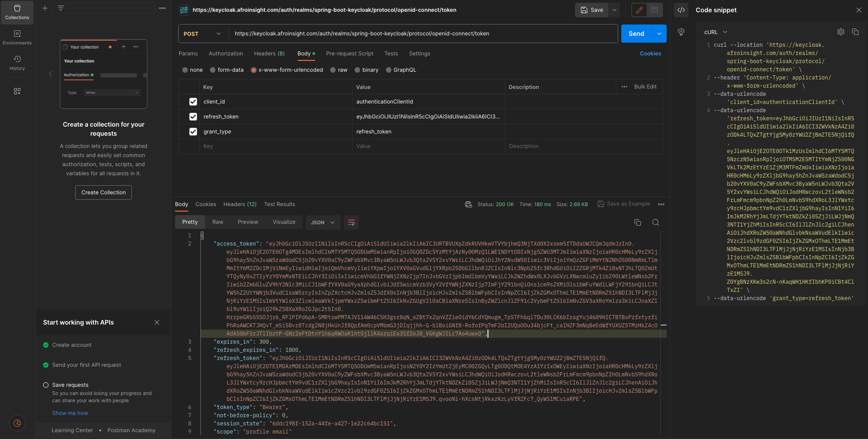Uncheck the client_id parameter checkbox

tap(193, 102)
